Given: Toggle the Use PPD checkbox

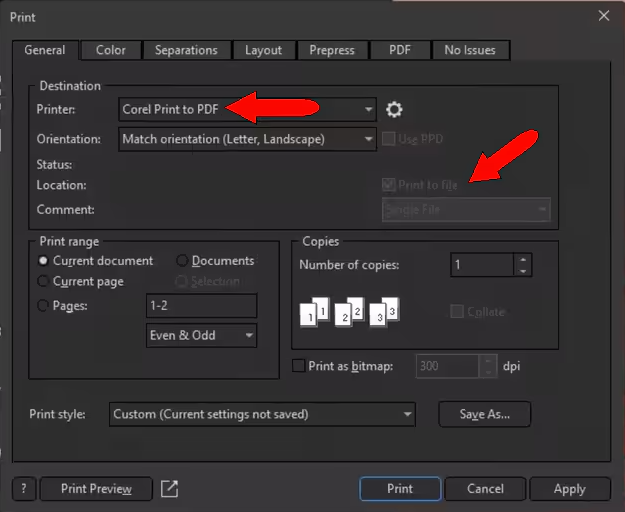Looking at the screenshot, I should tap(388, 139).
